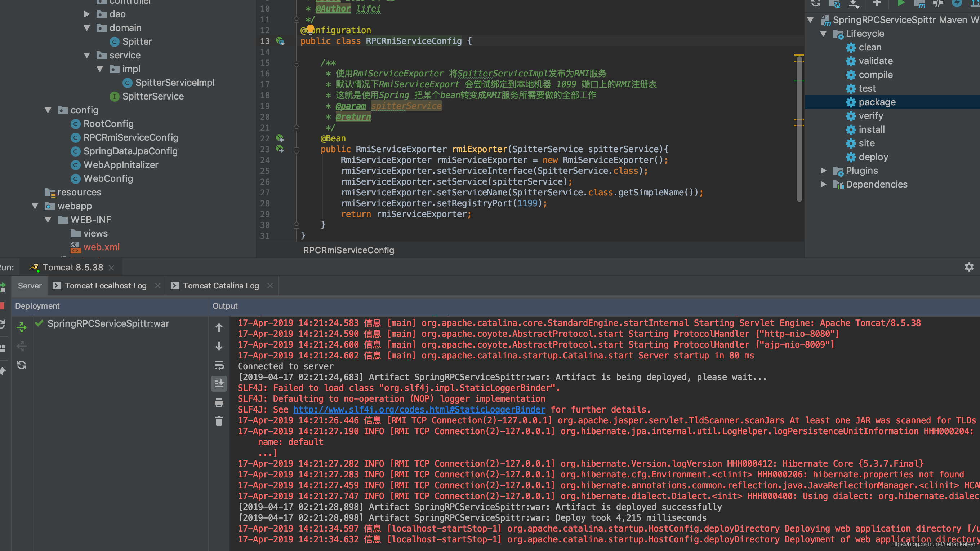Expand the dao package
Viewport: 980px width, 551px height.
pos(87,14)
